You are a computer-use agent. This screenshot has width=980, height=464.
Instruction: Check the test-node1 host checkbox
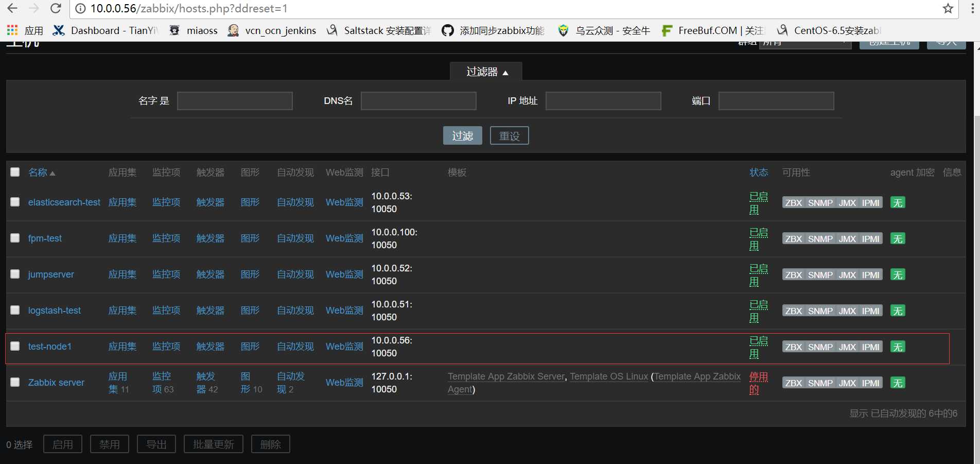pyautogui.click(x=15, y=346)
